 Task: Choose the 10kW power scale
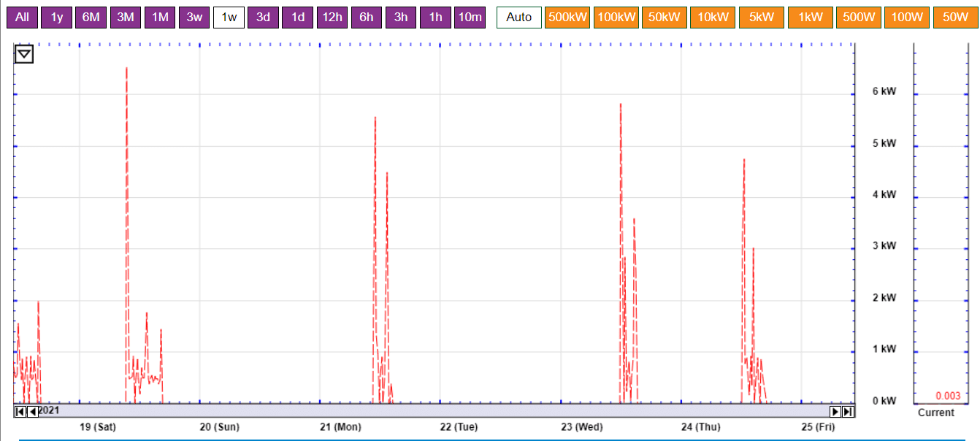pos(713,18)
